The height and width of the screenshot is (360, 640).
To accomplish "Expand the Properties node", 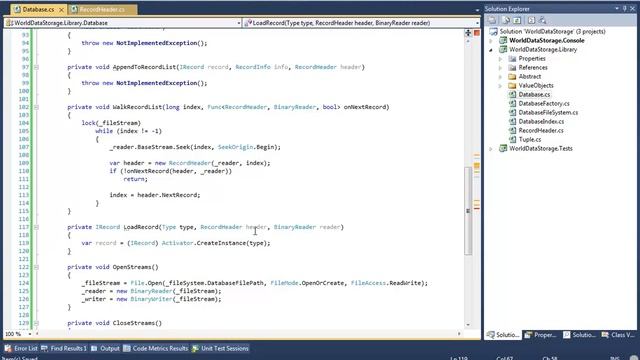I will coord(500,59).
